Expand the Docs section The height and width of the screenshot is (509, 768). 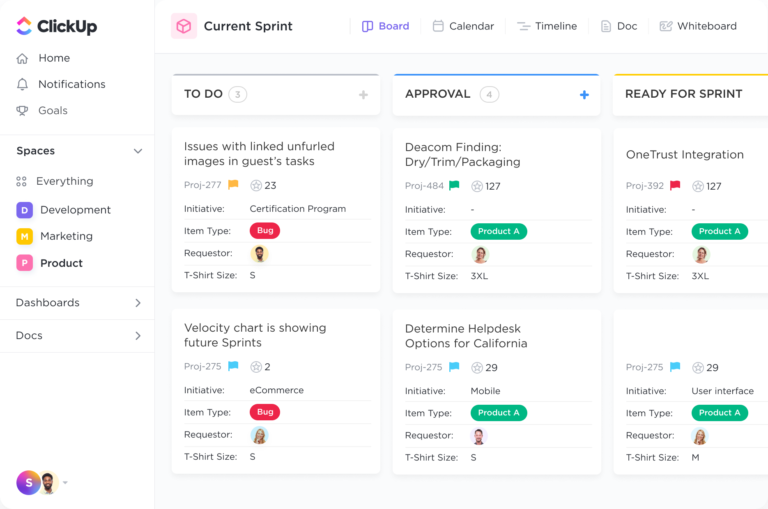(138, 336)
